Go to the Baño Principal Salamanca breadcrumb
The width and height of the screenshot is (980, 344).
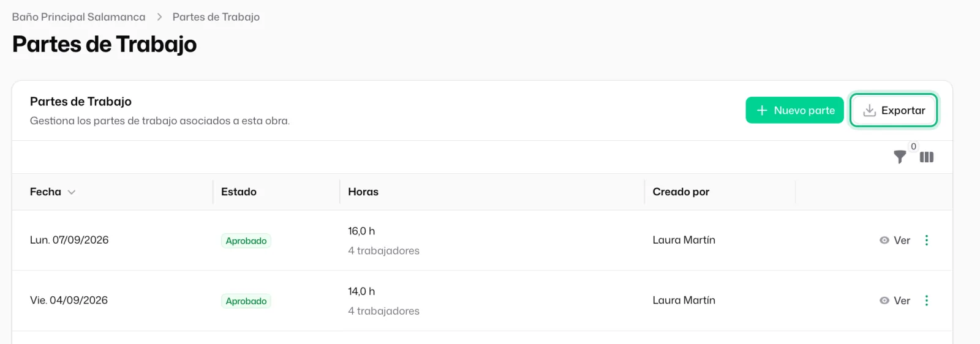[78, 17]
